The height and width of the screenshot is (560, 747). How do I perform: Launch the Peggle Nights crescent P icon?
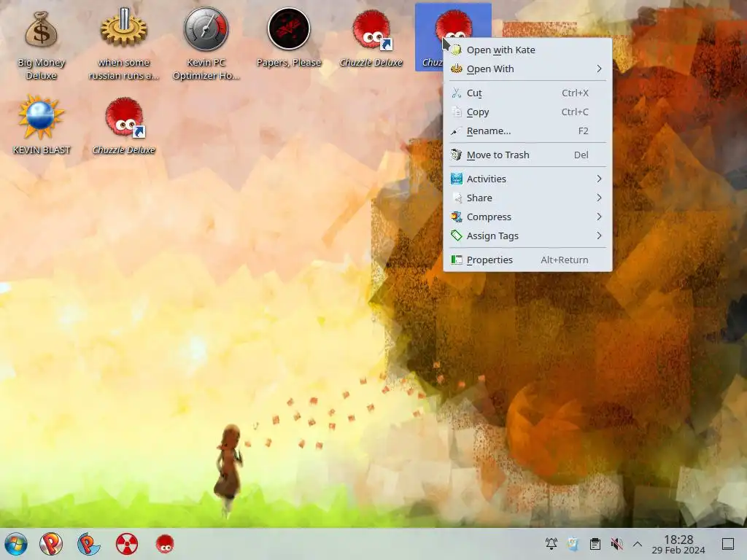[88, 544]
